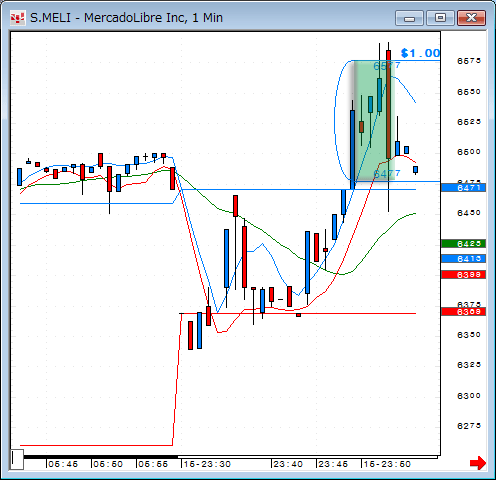Click the green shaded range box
Image resolution: width=496 pixels, height=480 pixels.
pyautogui.click(x=374, y=121)
